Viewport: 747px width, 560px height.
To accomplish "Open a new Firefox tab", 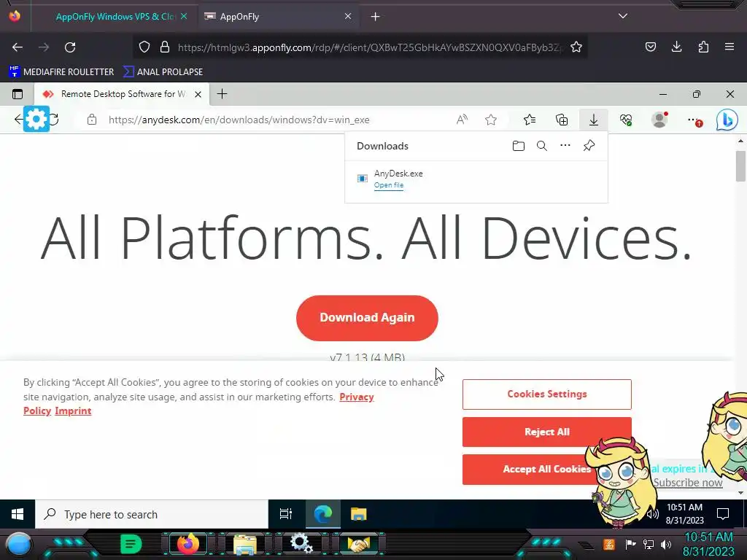I will [376, 17].
